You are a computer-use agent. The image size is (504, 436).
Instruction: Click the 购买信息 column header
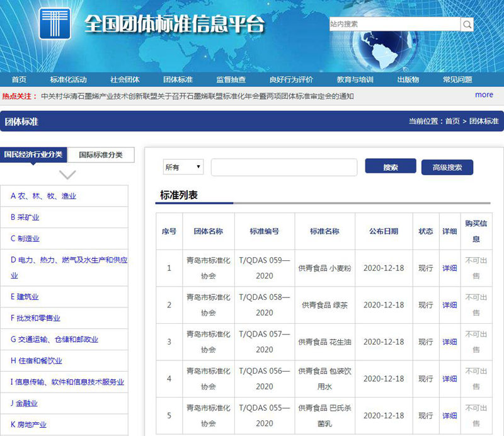[476, 231]
